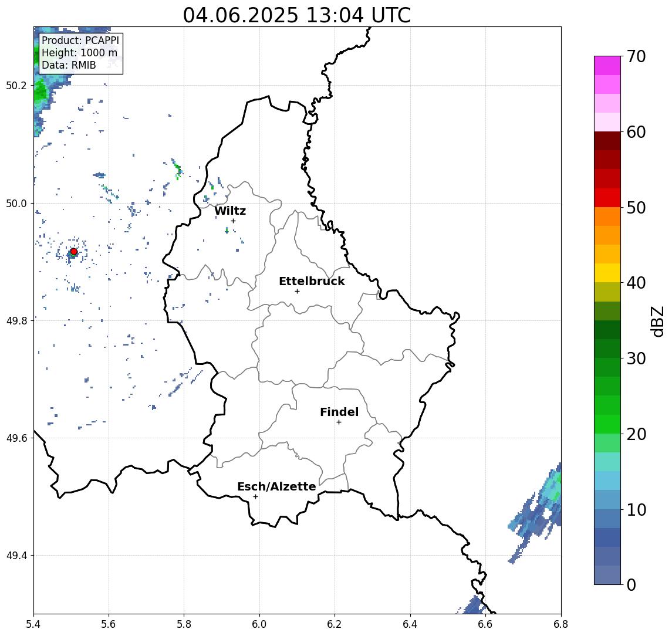Click the 40 colorbar tick label
Viewport: 672px width, 636px height.
point(636,283)
